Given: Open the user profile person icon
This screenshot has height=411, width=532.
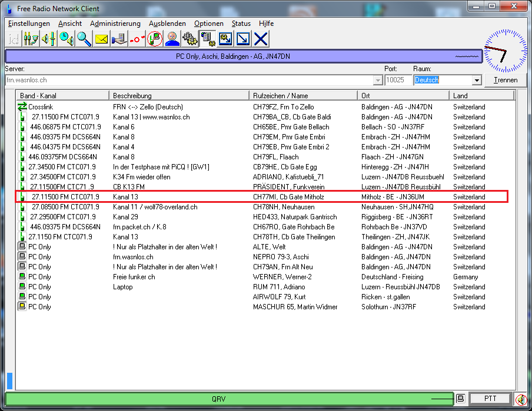Looking at the screenshot, I should tap(172, 39).
